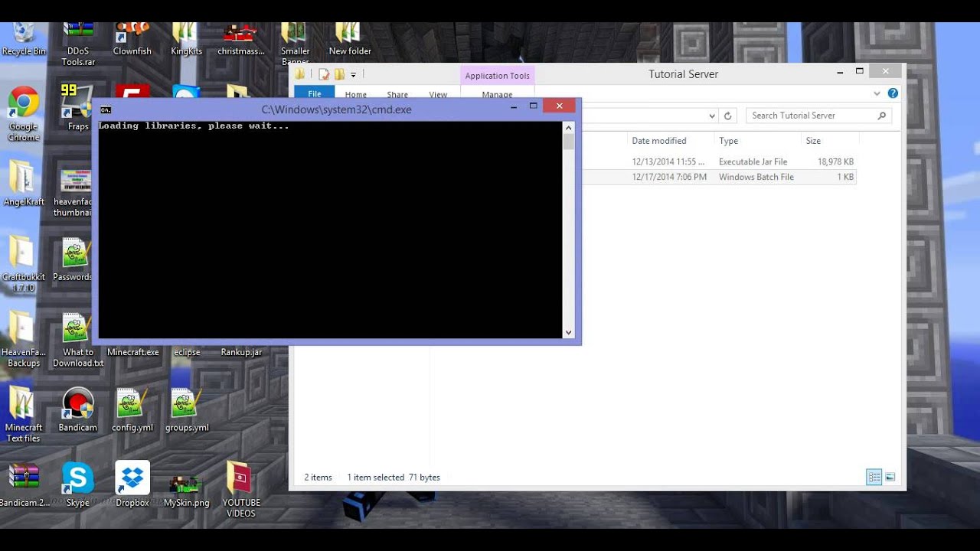Open the MySkin.png image icon
This screenshot has height=551, width=980.
click(x=187, y=491)
